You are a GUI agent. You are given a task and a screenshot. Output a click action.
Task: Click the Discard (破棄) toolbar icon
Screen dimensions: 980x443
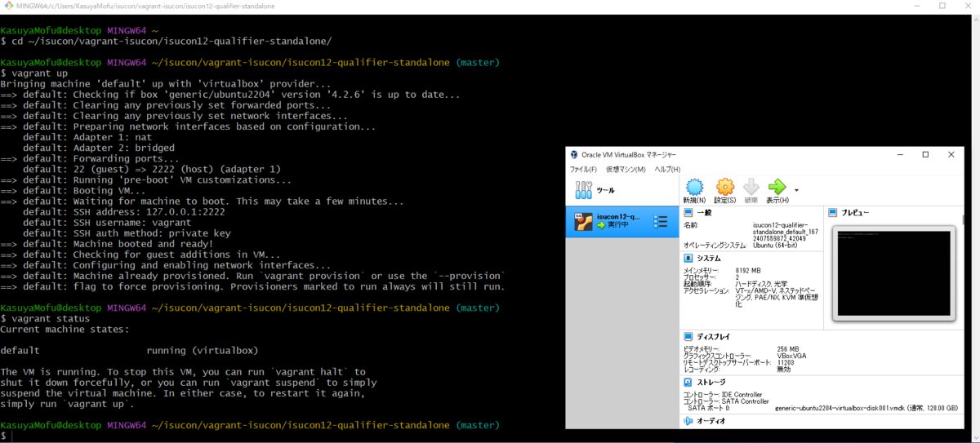pyautogui.click(x=751, y=187)
